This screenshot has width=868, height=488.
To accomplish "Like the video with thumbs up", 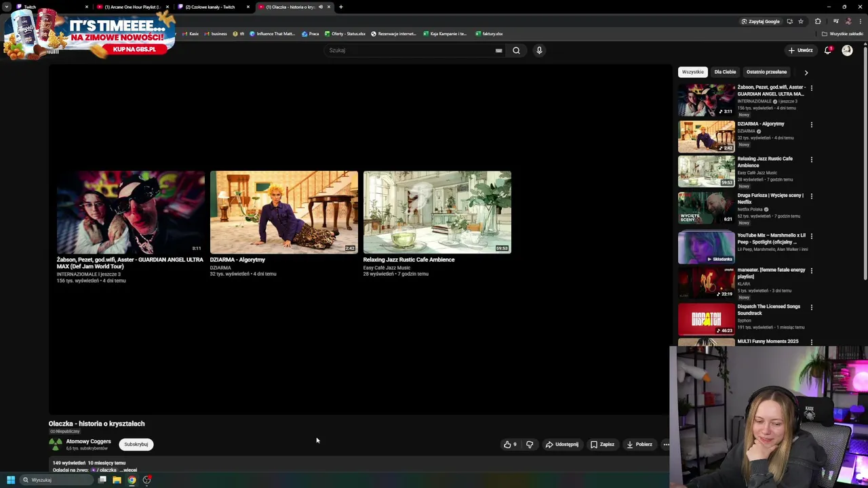I will (510, 445).
